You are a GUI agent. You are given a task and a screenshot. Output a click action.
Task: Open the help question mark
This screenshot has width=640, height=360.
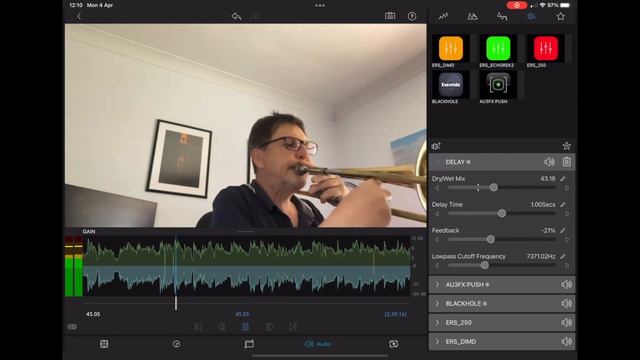(x=412, y=16)
